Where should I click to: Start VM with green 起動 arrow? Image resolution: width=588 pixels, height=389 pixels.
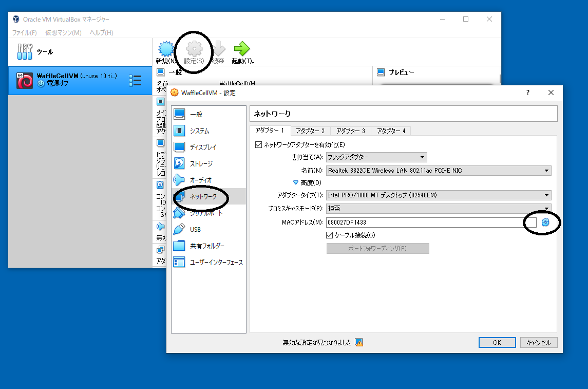241,49
